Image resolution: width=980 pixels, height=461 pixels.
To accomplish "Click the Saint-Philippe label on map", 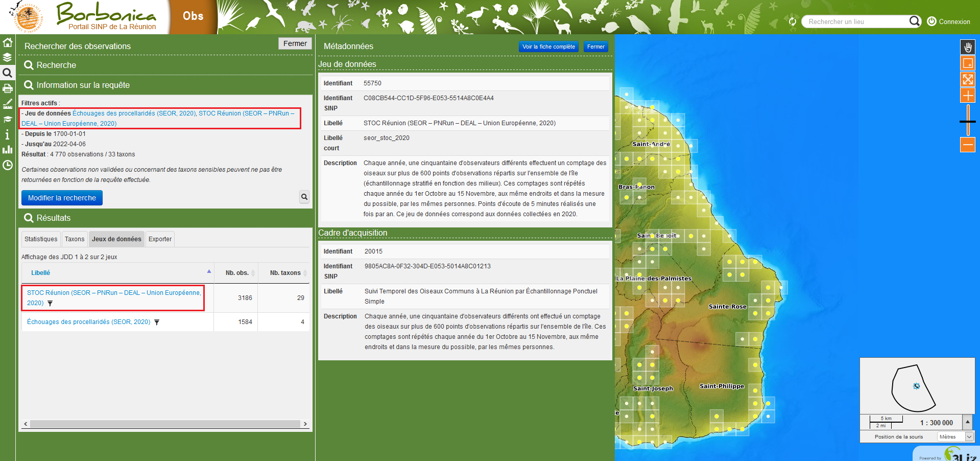I will [x=722, y=386].
